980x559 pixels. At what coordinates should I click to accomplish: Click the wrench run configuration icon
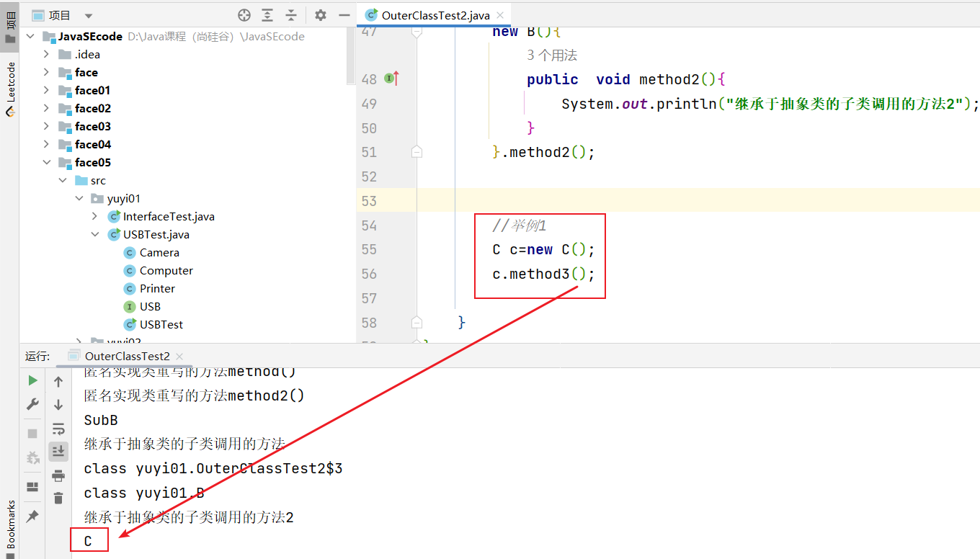(32, 404)
